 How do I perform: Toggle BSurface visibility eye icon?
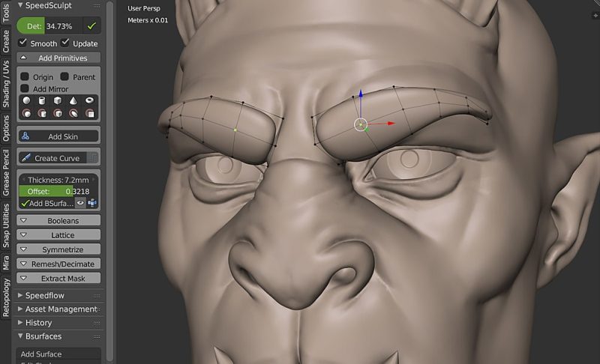[x=81, y=203]
